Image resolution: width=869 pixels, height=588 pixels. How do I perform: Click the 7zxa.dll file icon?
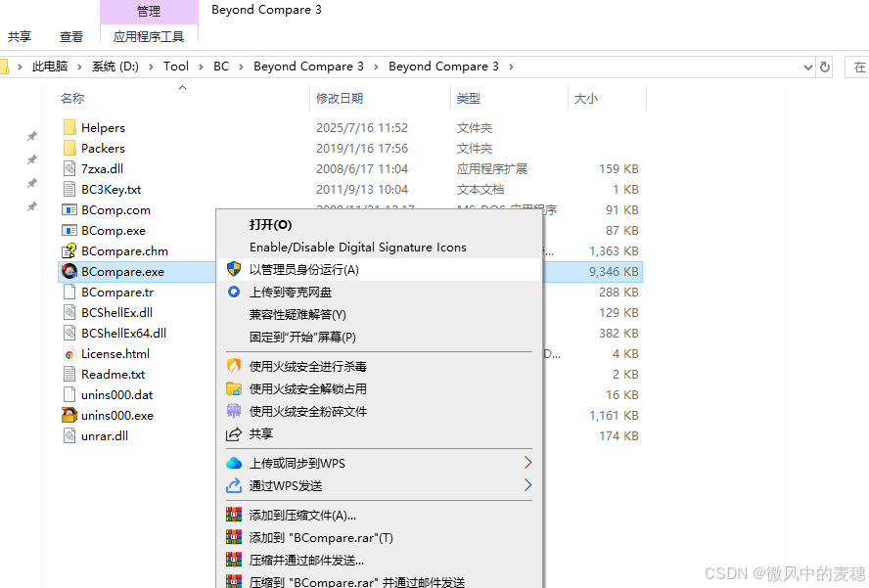(69, 168)
